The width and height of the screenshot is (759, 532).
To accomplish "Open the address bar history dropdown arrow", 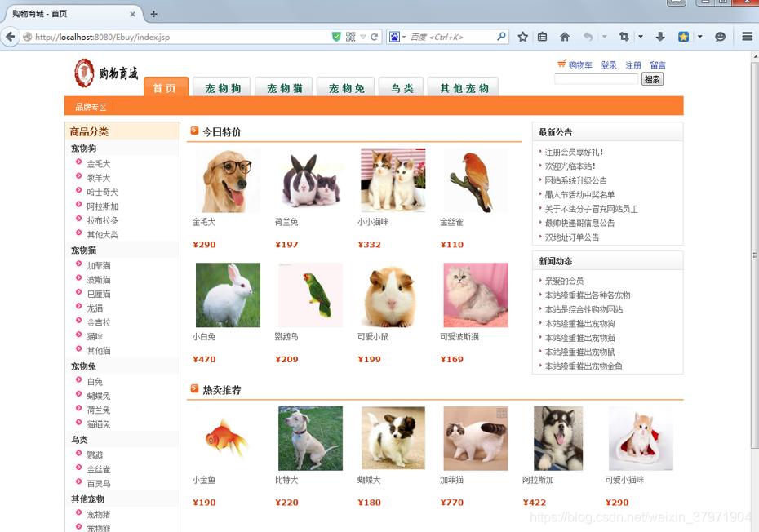I will pyautogui.click(x=363, y=37).
